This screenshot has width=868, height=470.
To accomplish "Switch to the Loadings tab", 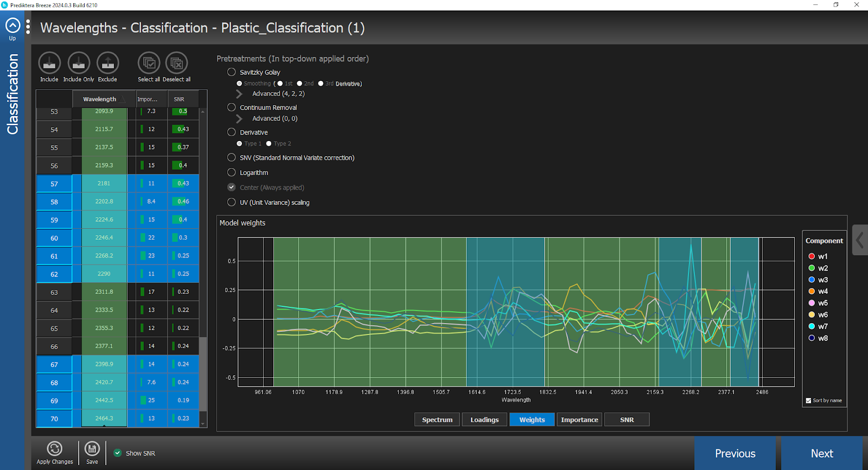I will [x=484, y=420].
